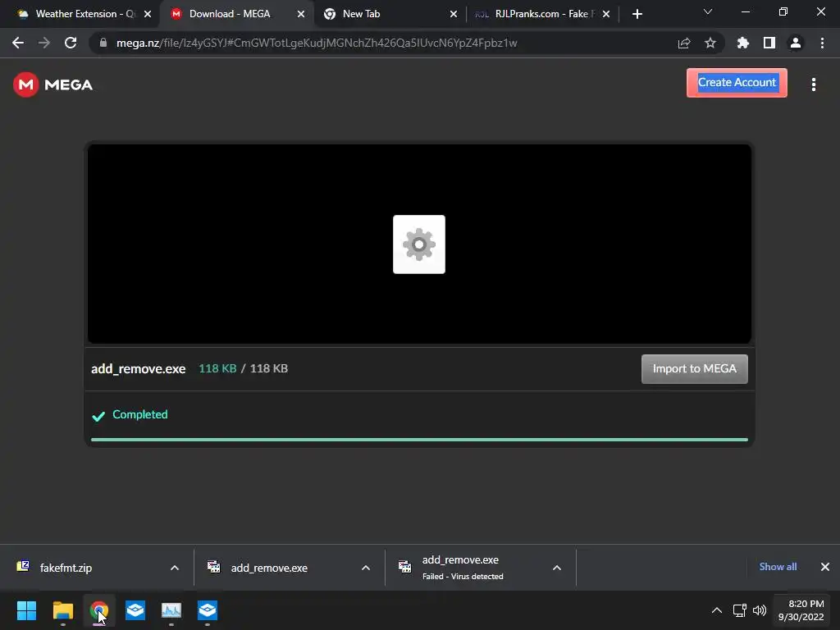This screenshot has height=630, width=840.
Task: Open the monitor graph taskbar app
Action: tap(171, 610)
